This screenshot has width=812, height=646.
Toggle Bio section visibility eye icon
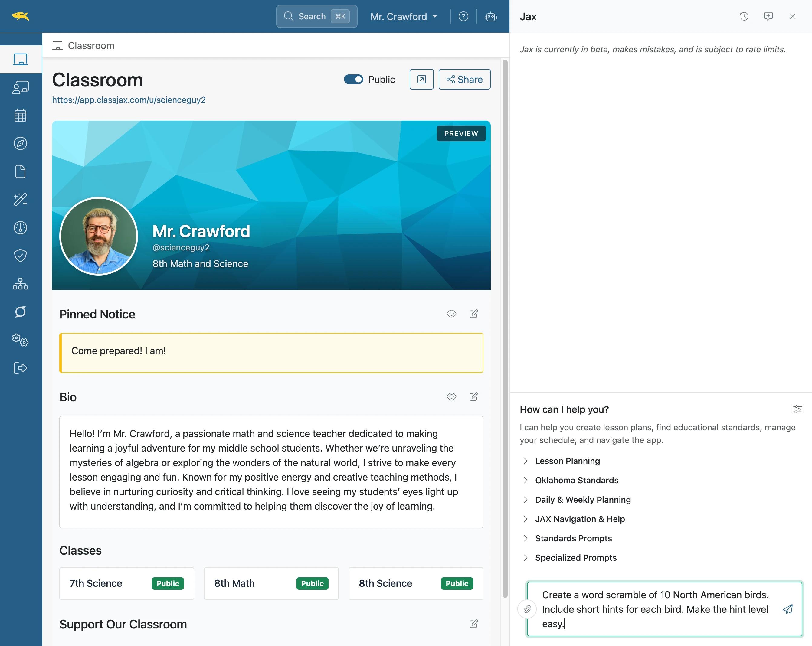452,396
